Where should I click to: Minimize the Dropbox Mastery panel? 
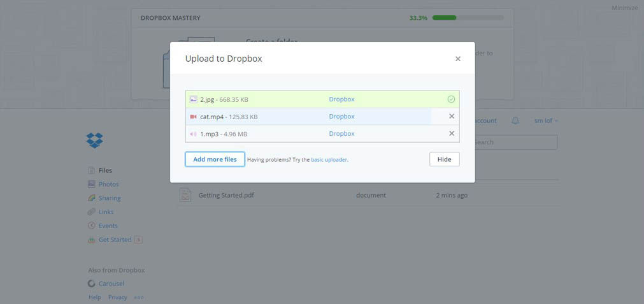point(624,8)
